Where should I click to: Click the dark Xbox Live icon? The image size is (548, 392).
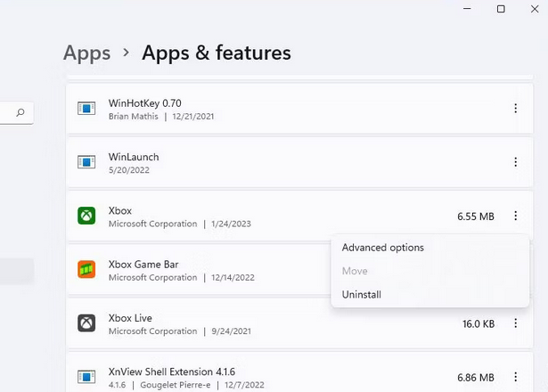(x=86, y=323)
